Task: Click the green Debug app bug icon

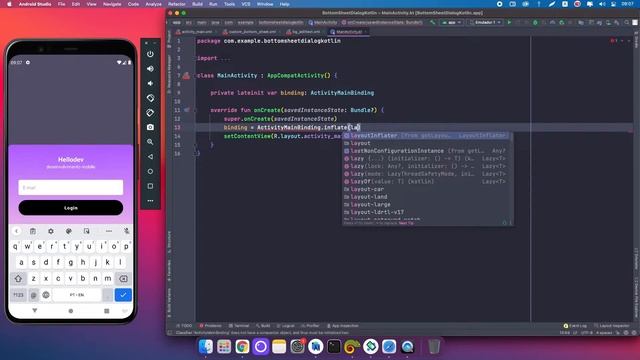Action: [536, 22]
